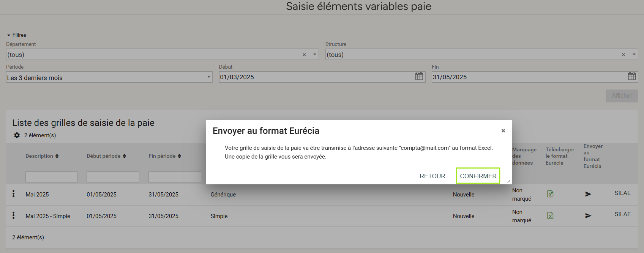Open list settings gear icon
Viewport: 644px width, 253px height.
point(17,135)
